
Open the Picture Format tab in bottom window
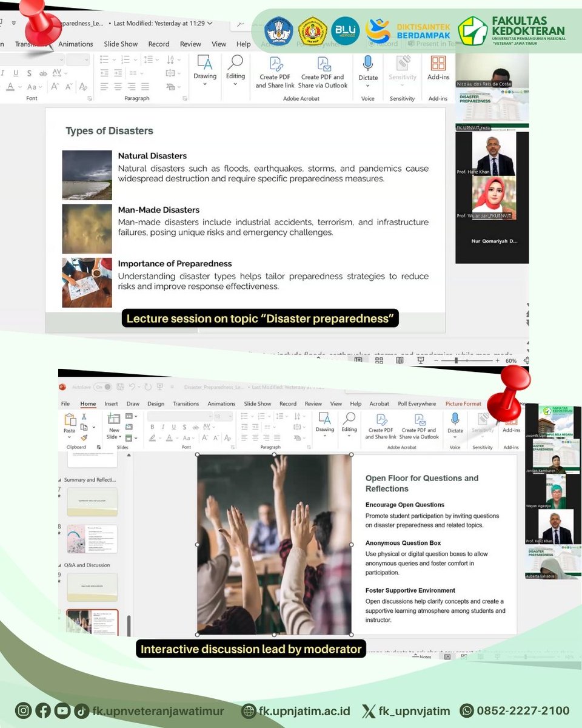tap(463, 403)
